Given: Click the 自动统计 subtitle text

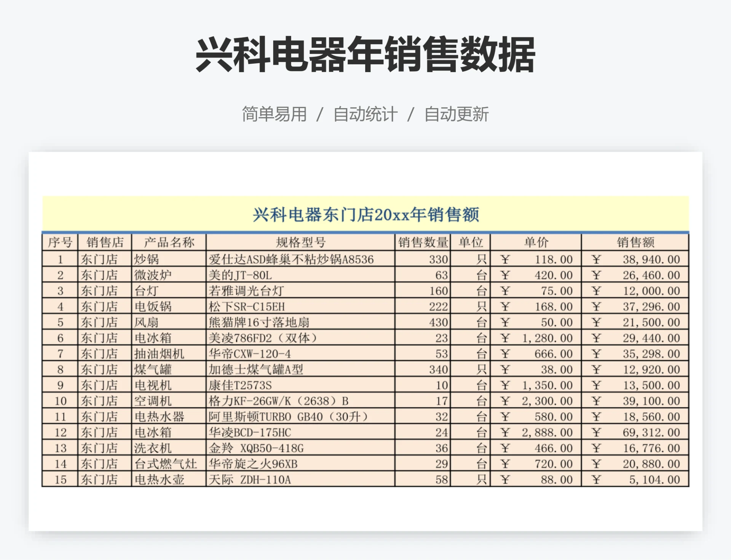Looking at the screenshot, I should [x=365, y=114].
